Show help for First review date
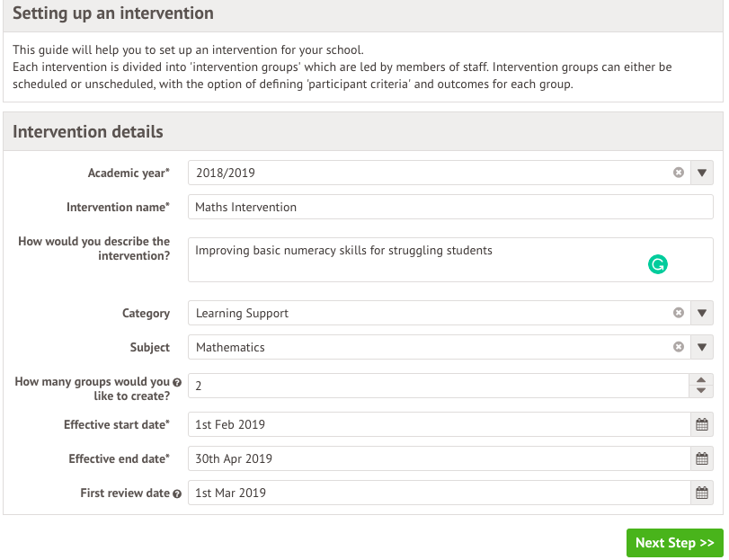 [x=177, y=494]
